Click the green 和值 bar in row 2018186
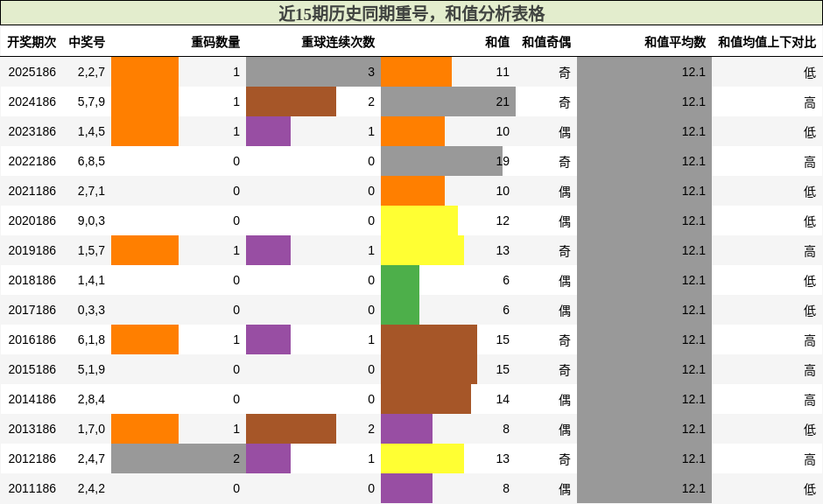The image size is (823, 504). tap(400, 280)
